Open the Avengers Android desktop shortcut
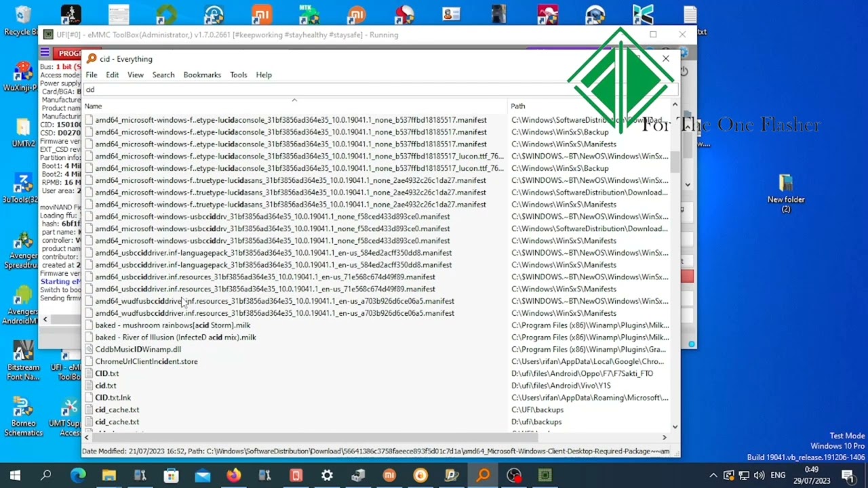 (22, 305)
